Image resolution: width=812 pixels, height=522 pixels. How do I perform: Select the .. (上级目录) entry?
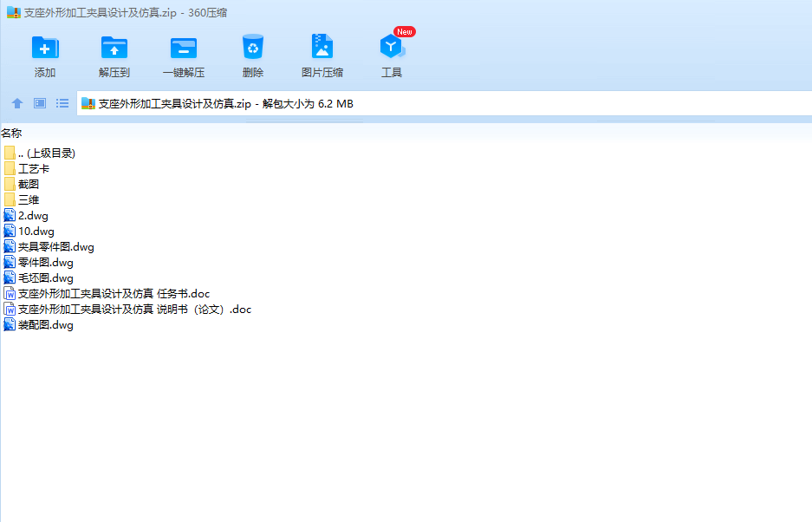tap(47, 153)
